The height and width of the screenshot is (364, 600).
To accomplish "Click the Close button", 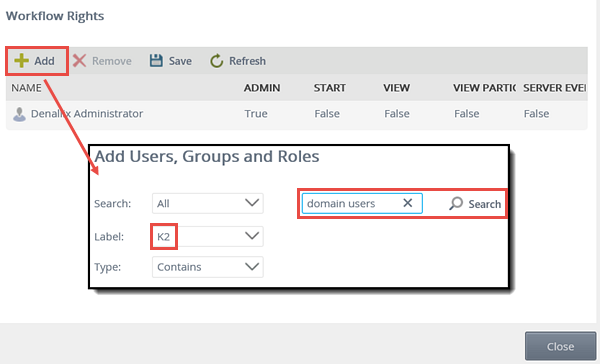I will click(560, 346).
